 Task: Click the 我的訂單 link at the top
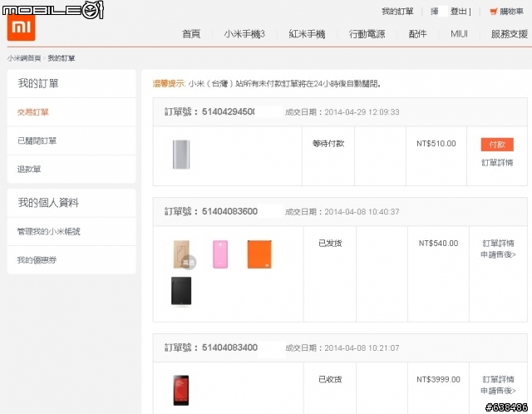[x=397, y=12]
